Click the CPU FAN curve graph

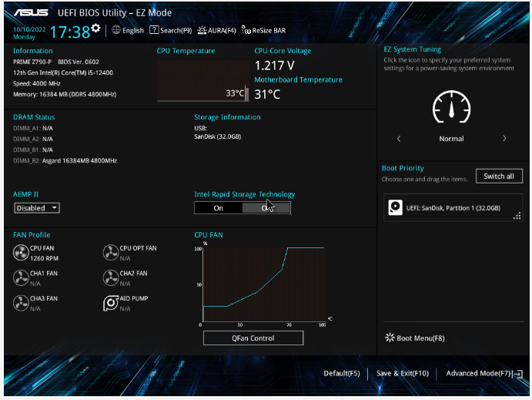tap(264, 284)
